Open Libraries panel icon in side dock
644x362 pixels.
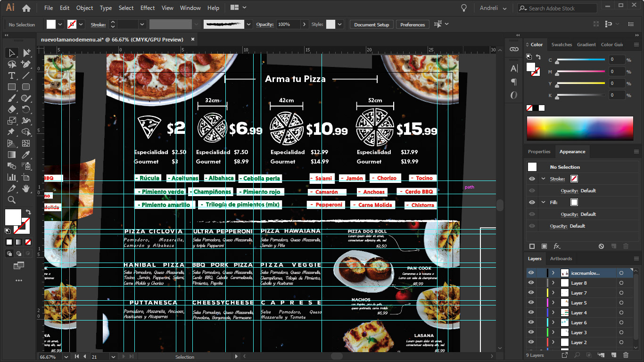click(514, 49)
